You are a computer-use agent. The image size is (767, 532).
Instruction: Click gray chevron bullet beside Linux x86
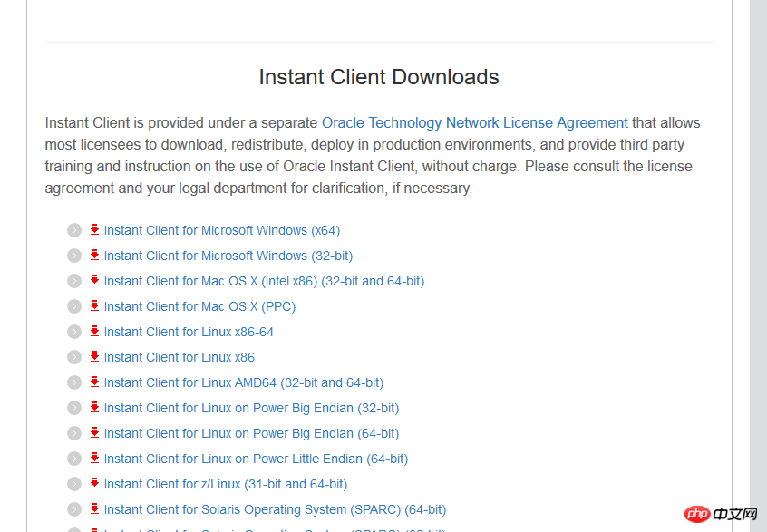74,357
